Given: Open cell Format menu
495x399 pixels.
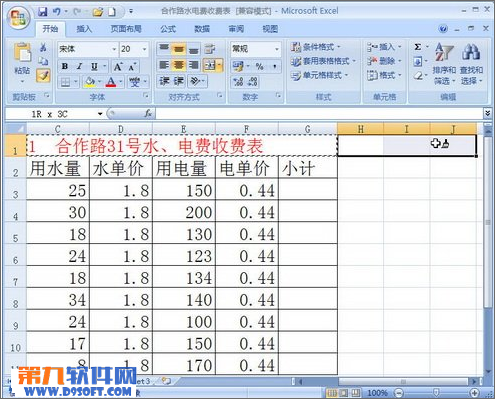Looking at the screenshot, I should pyautogui.click(x=384, y=75).
